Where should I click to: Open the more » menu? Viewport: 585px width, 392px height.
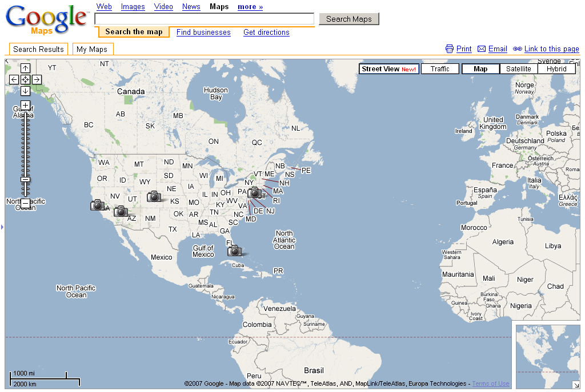250,7
